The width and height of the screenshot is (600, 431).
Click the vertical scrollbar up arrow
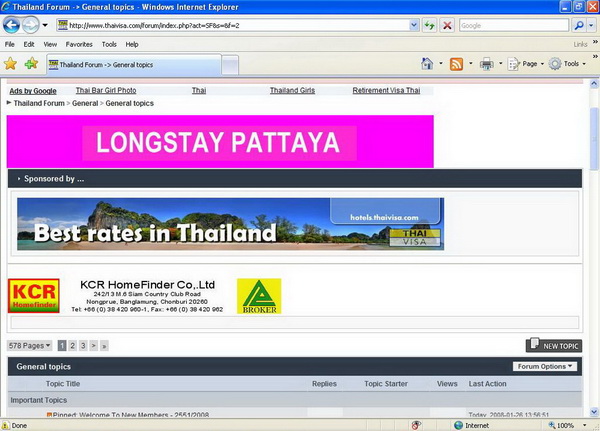tap(594, 83)
